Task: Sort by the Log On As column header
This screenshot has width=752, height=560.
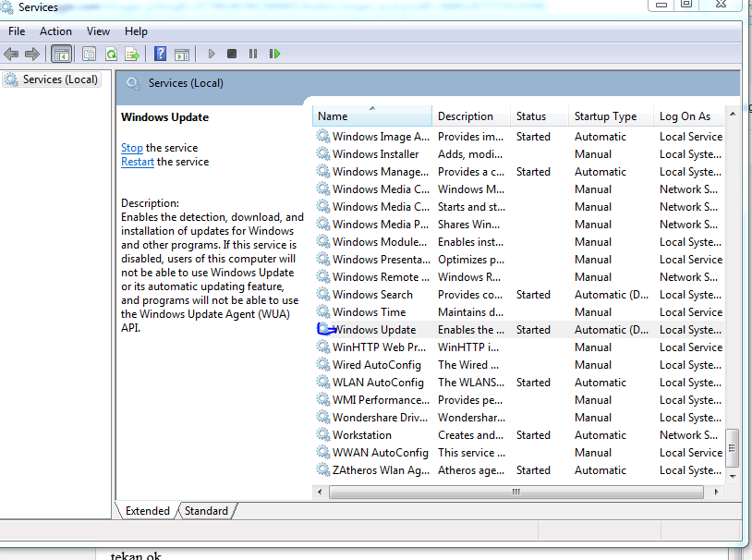Action: (x=688, y=116)
